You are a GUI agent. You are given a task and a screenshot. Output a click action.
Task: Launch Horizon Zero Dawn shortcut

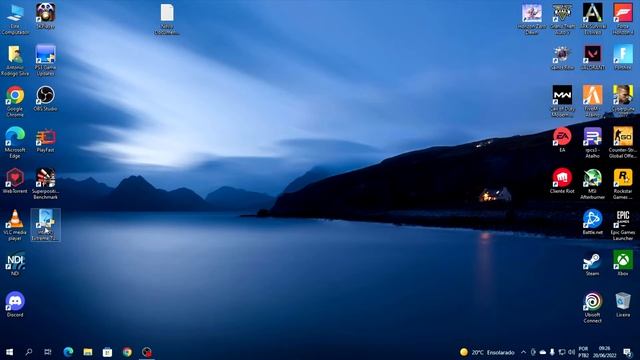pos(532,19)
